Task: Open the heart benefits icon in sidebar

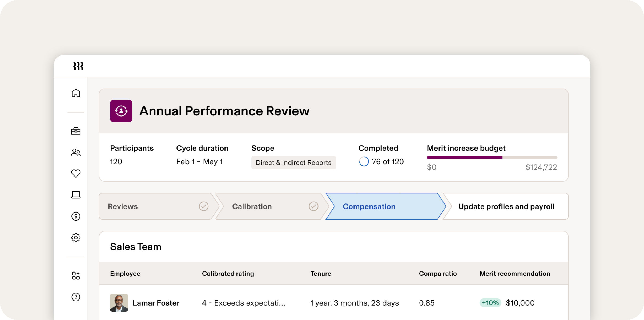Action: click(x=76, y=173)
